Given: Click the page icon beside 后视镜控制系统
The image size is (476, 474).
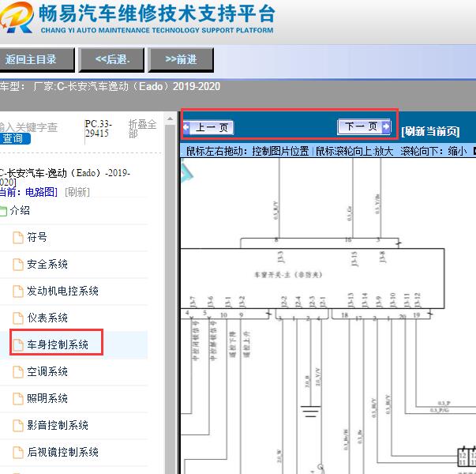Looking at the screenshot, I should [x=18, y=452].
